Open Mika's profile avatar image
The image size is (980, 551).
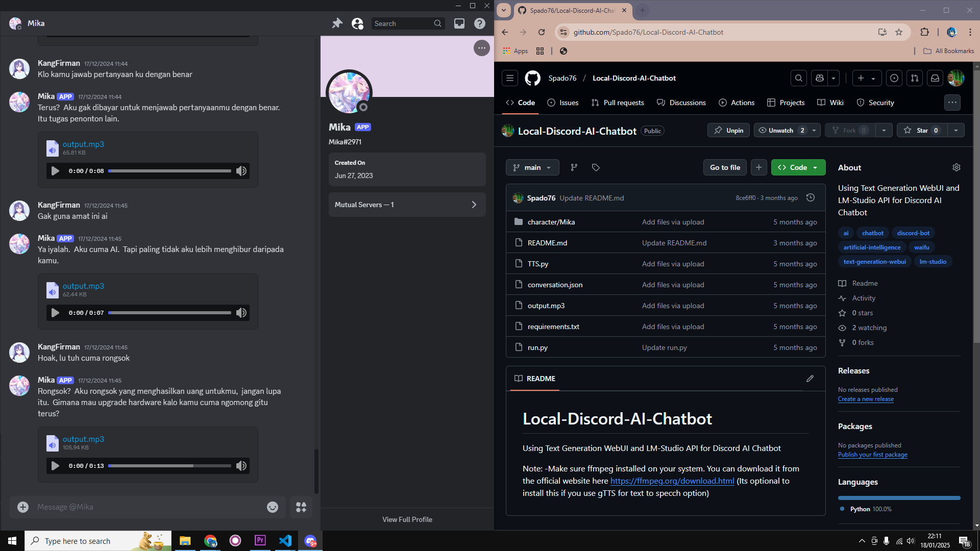click(x=349, y=93)
